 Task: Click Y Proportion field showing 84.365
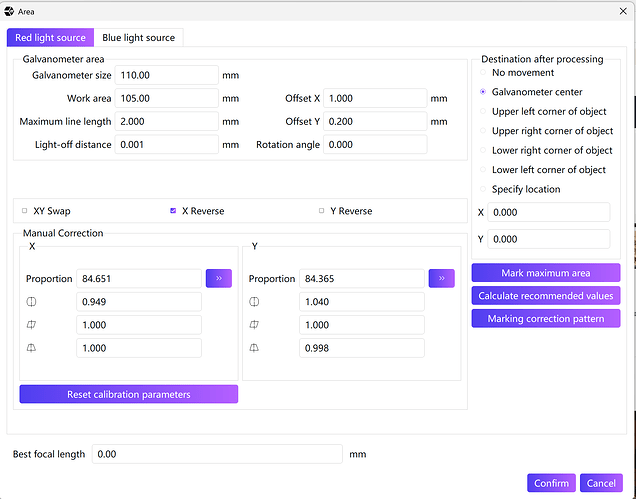coord(362,278)
